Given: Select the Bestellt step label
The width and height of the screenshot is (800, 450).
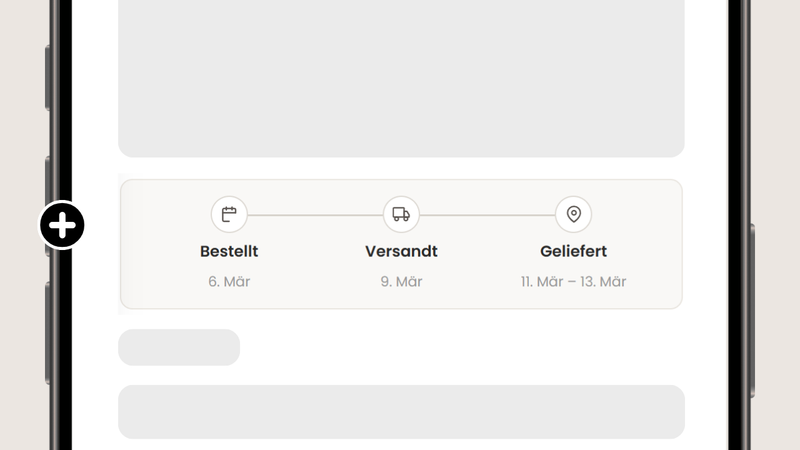Looking at the screenshot, I should [229, 251].
